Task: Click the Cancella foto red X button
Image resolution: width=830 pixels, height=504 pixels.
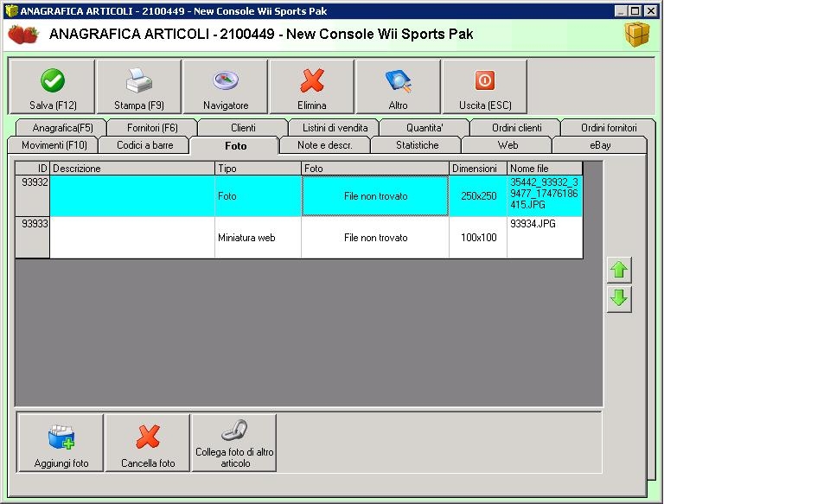Action: pyautogui.click(x=148, y=443)
